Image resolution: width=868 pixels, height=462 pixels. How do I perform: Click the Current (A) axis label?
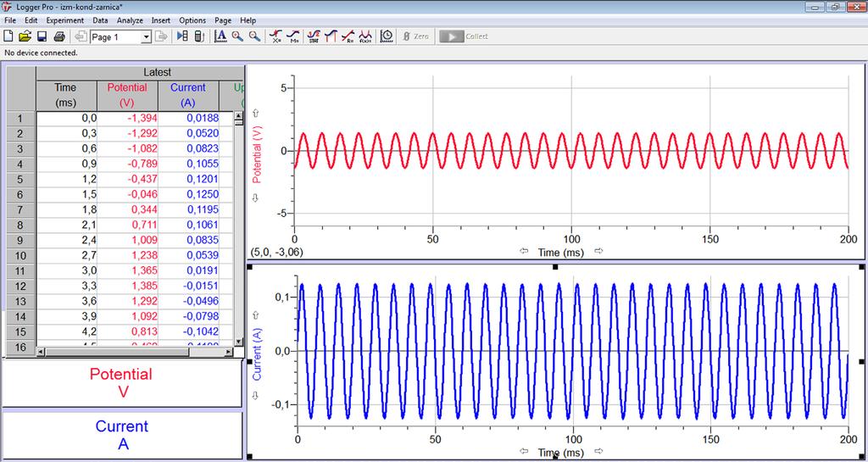point(257,354)
